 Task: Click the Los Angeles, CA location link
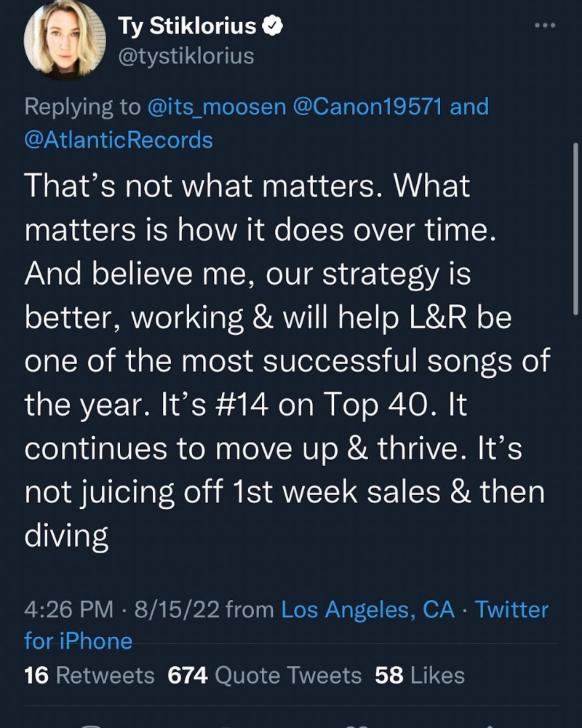click(368, 609)
